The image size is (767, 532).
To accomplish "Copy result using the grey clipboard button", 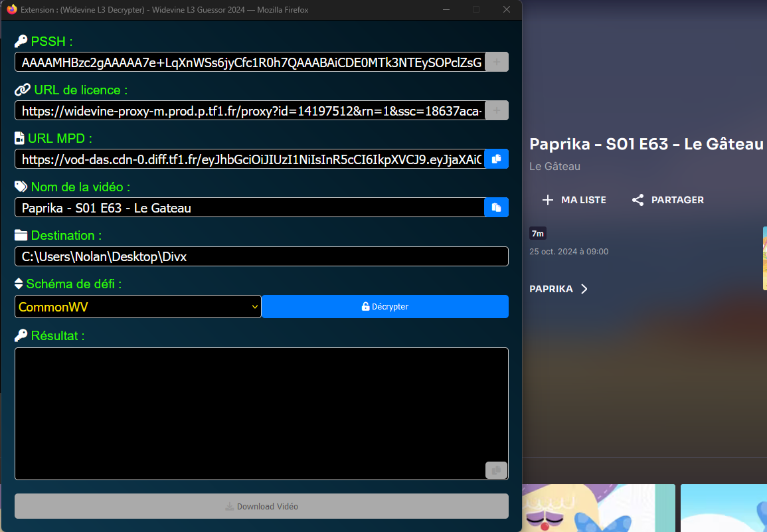I will click(496, 470).
